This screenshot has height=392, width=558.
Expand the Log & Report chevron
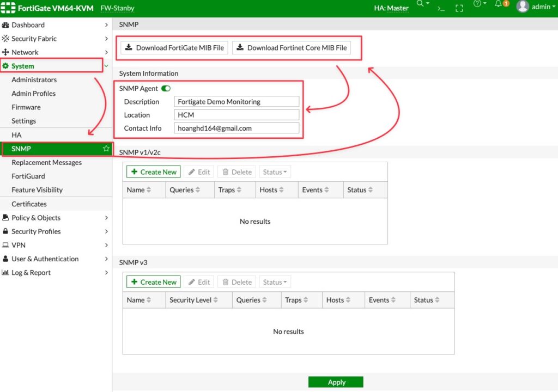106,272
